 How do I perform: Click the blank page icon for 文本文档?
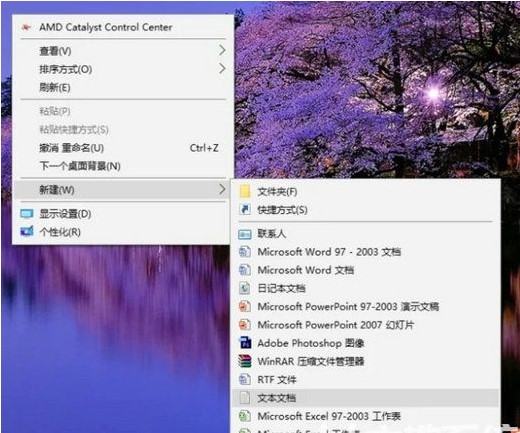(x=245, y=398)
